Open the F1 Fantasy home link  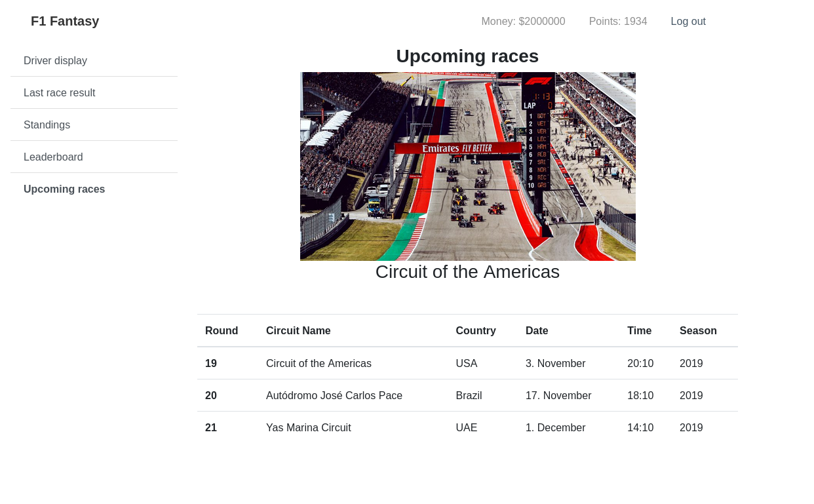[65, 21]
